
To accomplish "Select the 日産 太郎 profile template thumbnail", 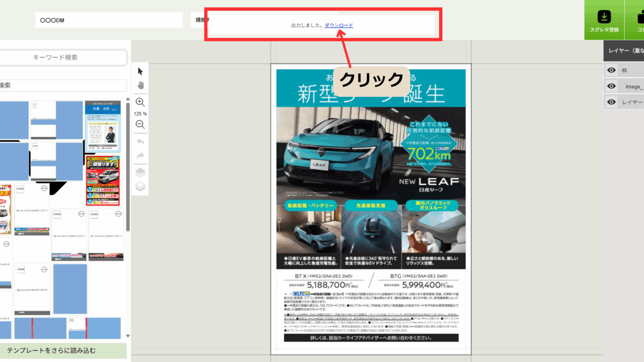I will point(103,126).
